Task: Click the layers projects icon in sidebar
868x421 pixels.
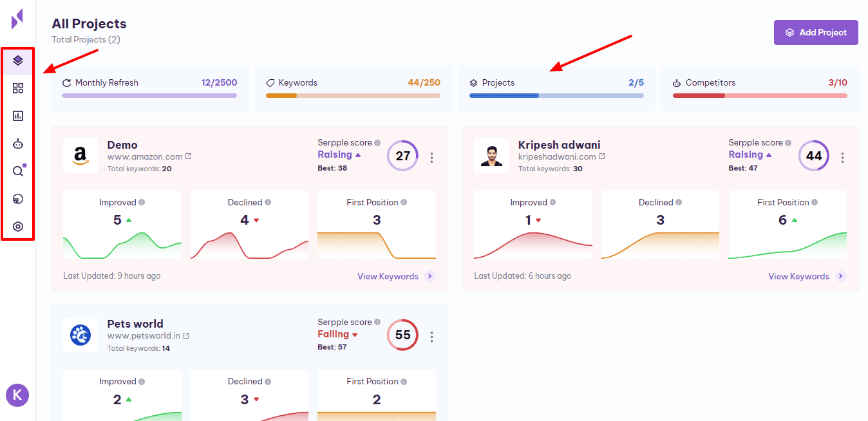Action: (x=18, y=61)
